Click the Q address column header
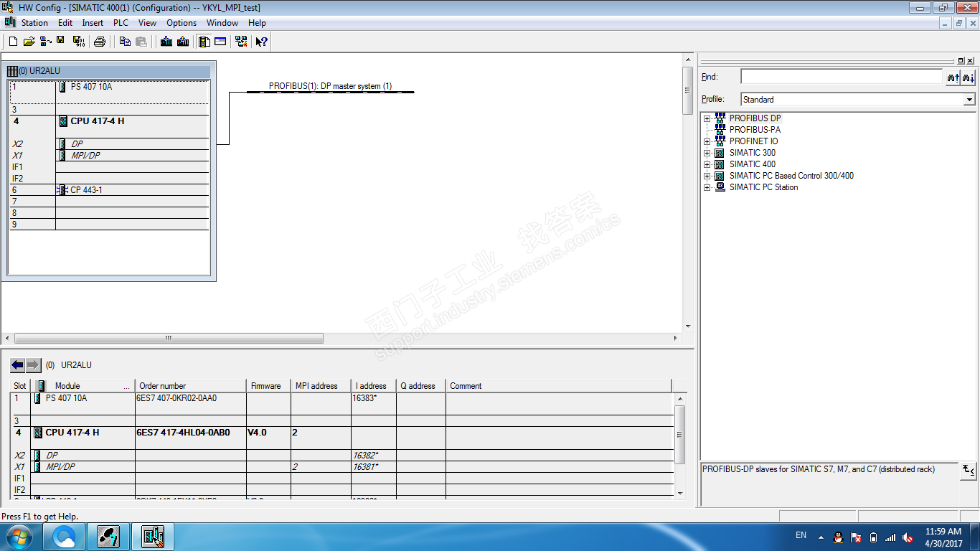Viewport: 980px width, 551px height. pyautogui.click(x=421, y=386)
